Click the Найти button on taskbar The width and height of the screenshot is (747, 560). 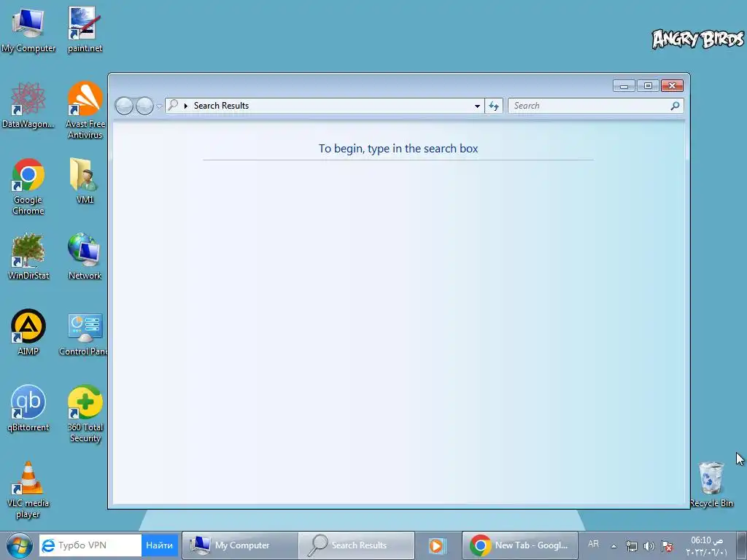159,545
